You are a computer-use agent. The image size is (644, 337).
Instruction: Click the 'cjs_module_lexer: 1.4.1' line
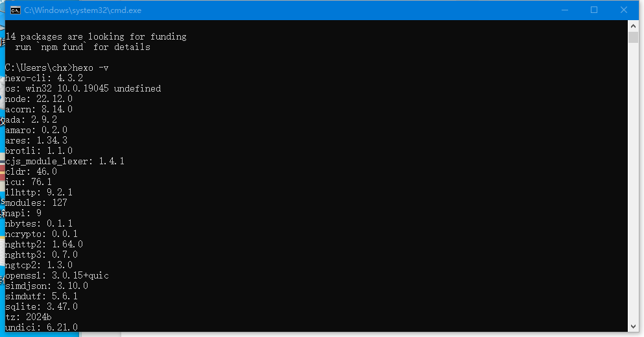click(64, 161)
